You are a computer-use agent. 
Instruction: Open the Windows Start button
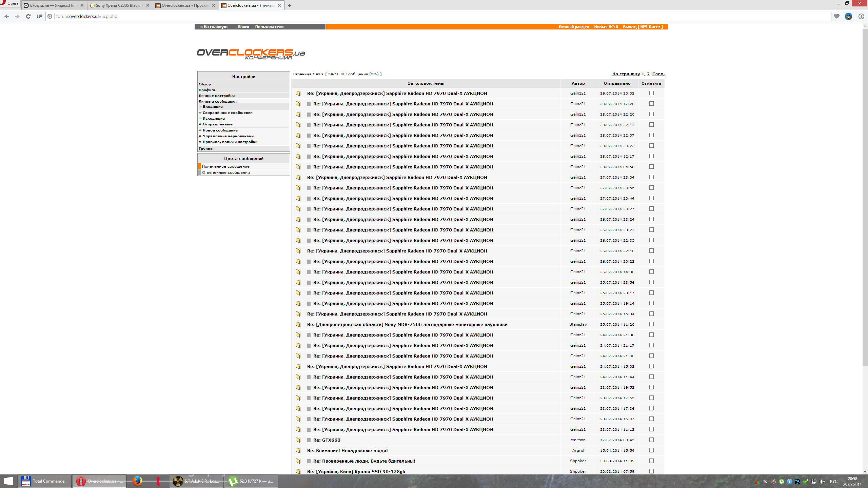tap(8, 481)
